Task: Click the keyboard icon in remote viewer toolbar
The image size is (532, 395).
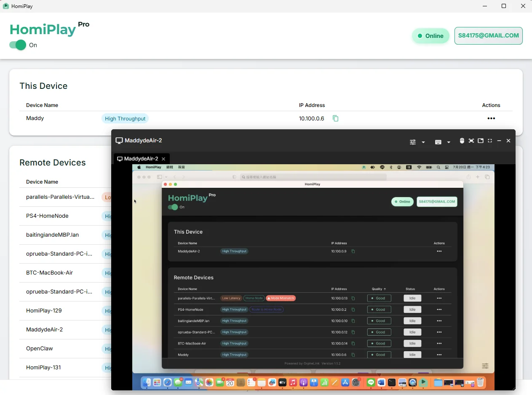Action: point(438,142)
